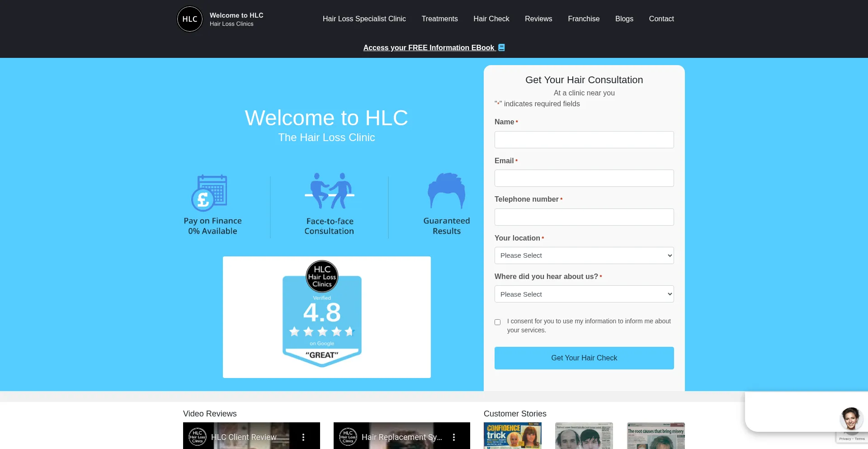Click the Guaranteed Results hair icon

[x=447, y=190]
